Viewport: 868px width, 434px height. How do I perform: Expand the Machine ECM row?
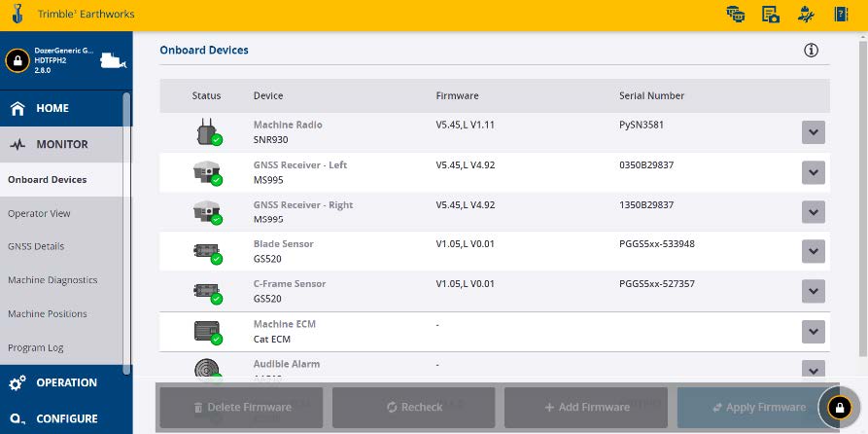(814, 332)
